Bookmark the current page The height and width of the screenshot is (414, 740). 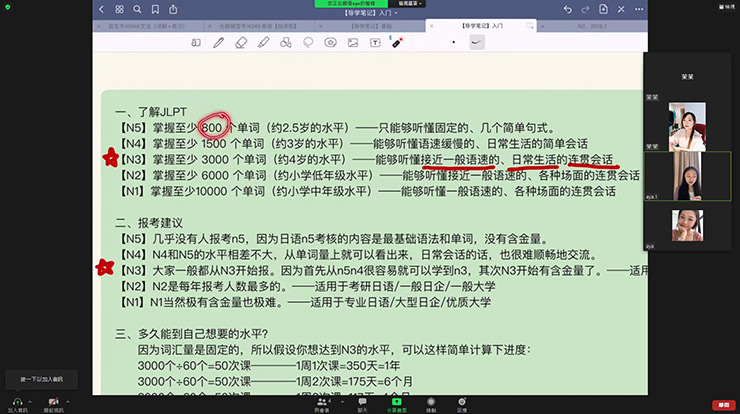(x=155, y=9)
